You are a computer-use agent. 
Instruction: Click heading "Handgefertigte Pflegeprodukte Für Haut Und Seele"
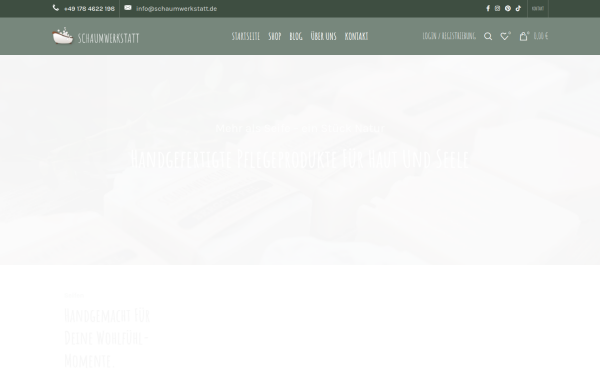(x=300, y=158)
